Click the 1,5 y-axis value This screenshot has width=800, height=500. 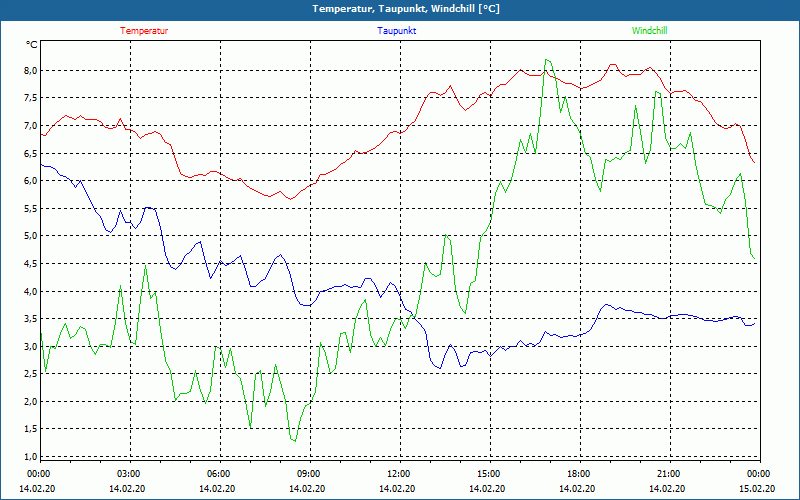coord(31,429)
